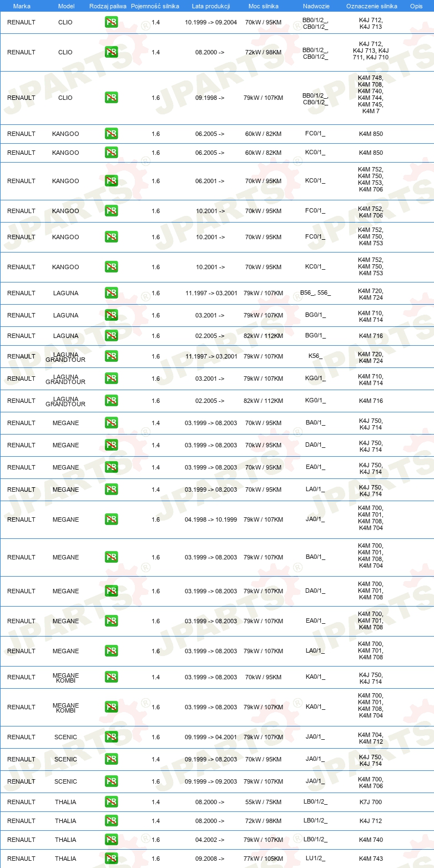Click fuel icon in Megane 1.4 BA0/1_ row
This screenshot has height=868, width=434.
point(111,423)
